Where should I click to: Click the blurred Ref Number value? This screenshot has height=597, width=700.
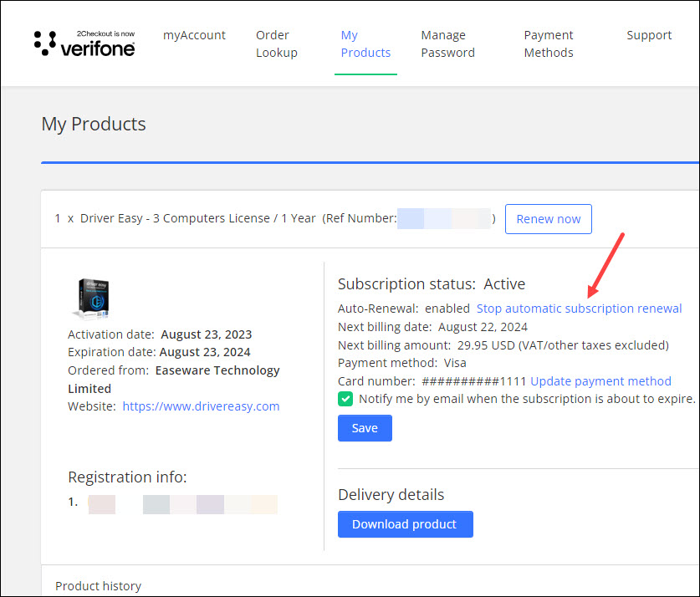click(x=443, y=219)
